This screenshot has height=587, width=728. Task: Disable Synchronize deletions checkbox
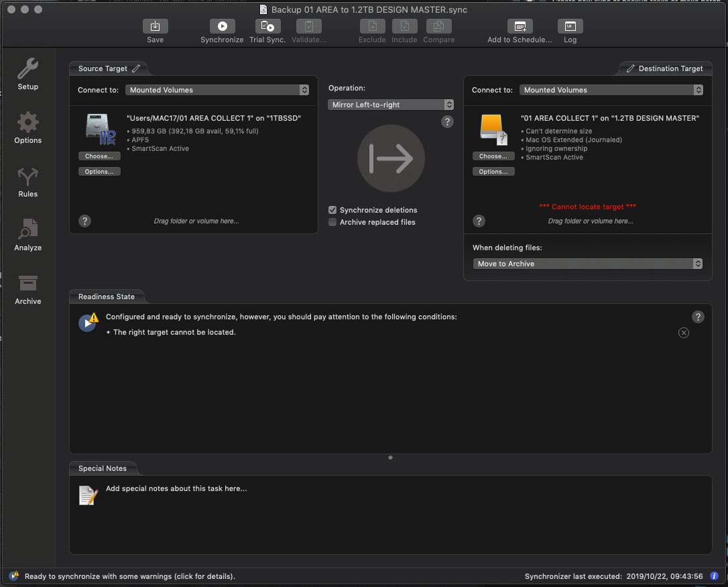coord(332,210)
